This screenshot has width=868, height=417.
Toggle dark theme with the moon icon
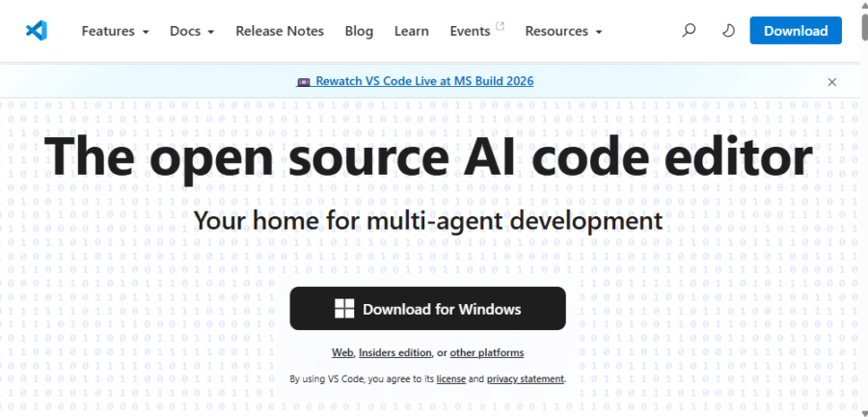click(x=728, y=31)
